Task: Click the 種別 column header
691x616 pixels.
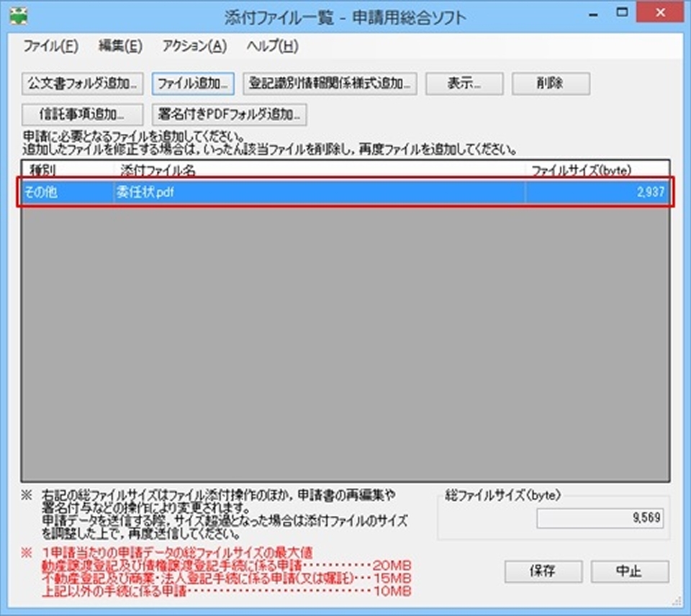Action: point(36,172)
